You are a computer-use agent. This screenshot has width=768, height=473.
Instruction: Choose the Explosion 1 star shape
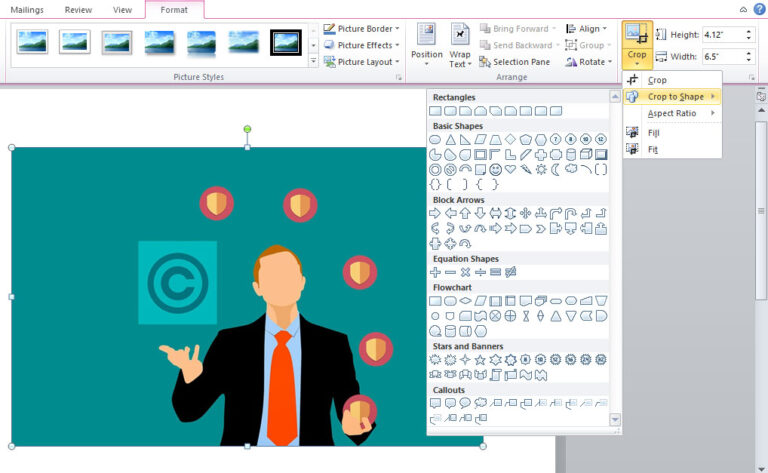coord(435,360)
